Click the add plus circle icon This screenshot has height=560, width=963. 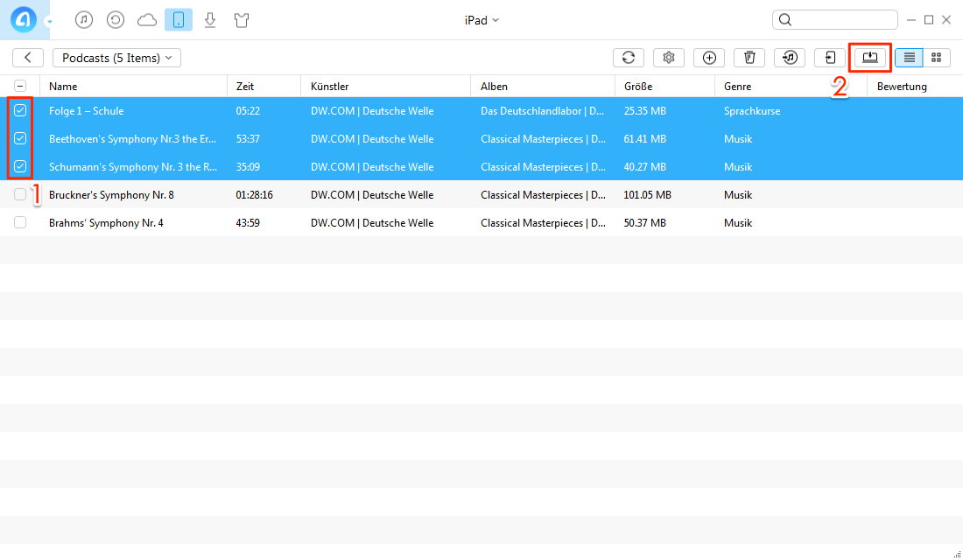tap(709, 58)
